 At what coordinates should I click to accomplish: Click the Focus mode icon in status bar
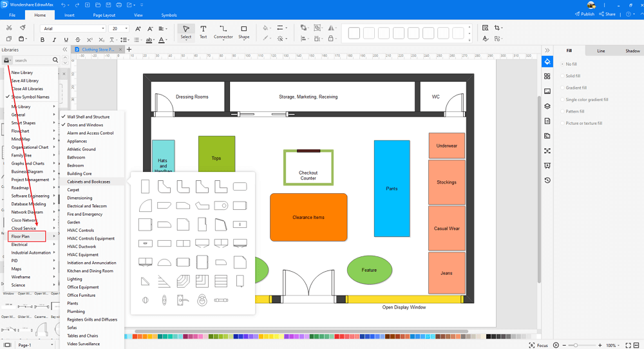point(532,345)
